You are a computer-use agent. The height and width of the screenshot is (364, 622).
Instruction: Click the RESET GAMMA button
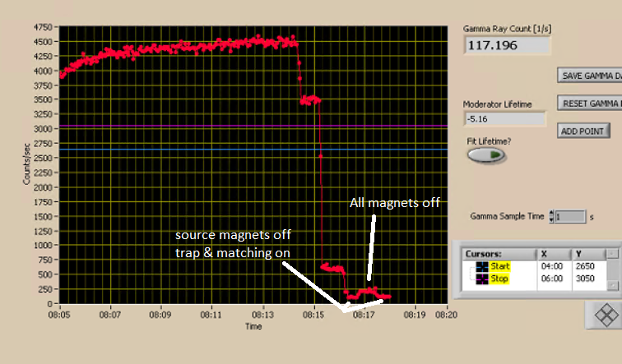pos(589,104)
